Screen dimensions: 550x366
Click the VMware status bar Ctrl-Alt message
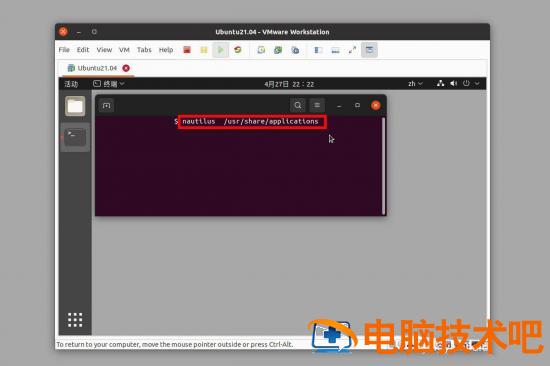(174, 345)
